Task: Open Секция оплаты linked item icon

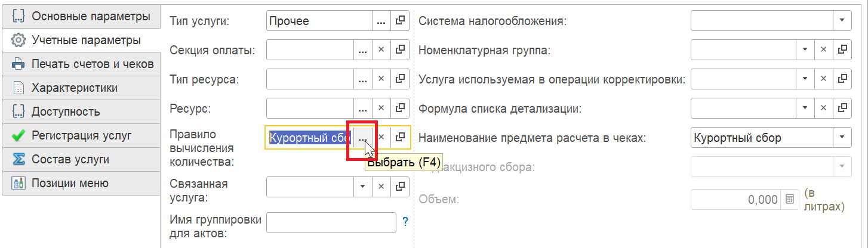Action: pos(400,50)
